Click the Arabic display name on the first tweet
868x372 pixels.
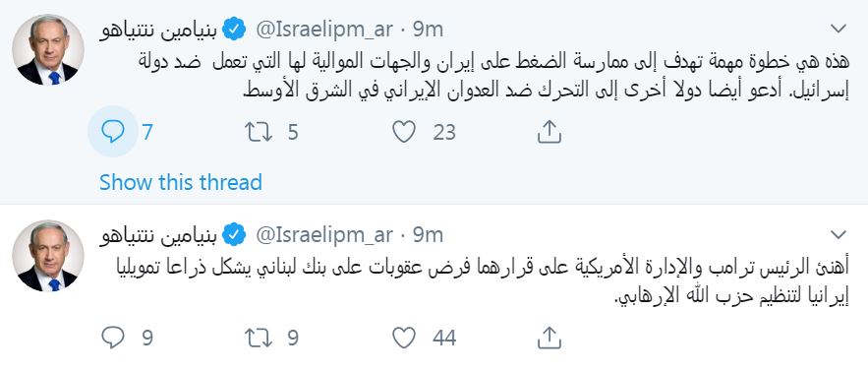pyautogui.click(x=158, y=30)
